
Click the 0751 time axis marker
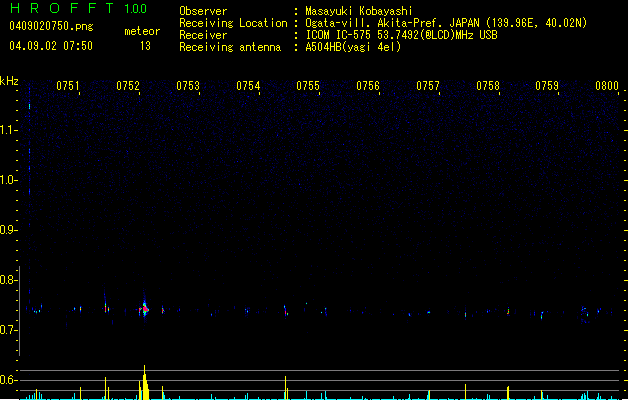(67, 86)
